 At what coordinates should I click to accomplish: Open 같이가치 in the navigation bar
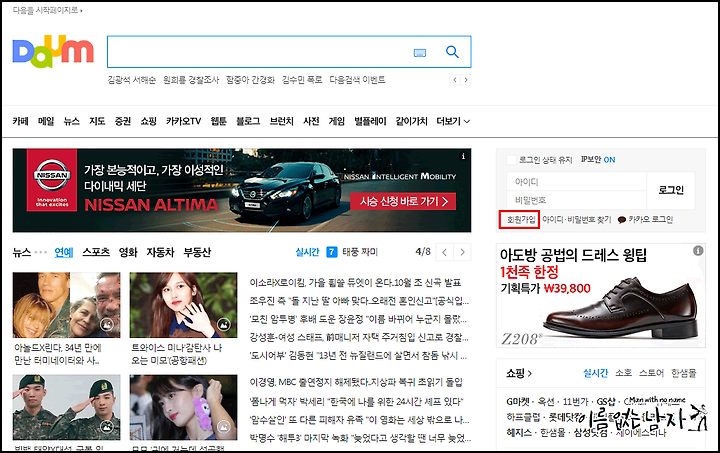(x=411, y=121)
